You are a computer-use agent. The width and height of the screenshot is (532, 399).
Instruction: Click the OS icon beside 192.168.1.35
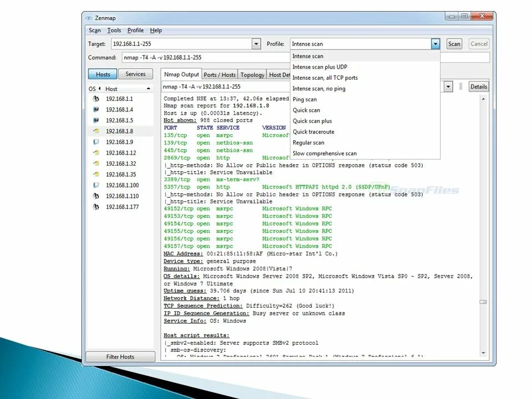96,175
